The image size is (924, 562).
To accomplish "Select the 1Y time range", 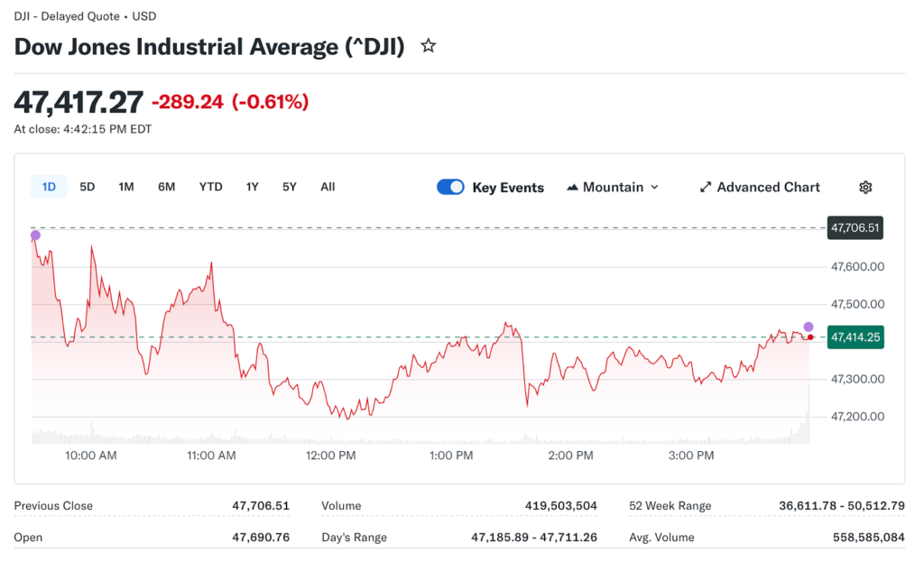I will [253, 187].
